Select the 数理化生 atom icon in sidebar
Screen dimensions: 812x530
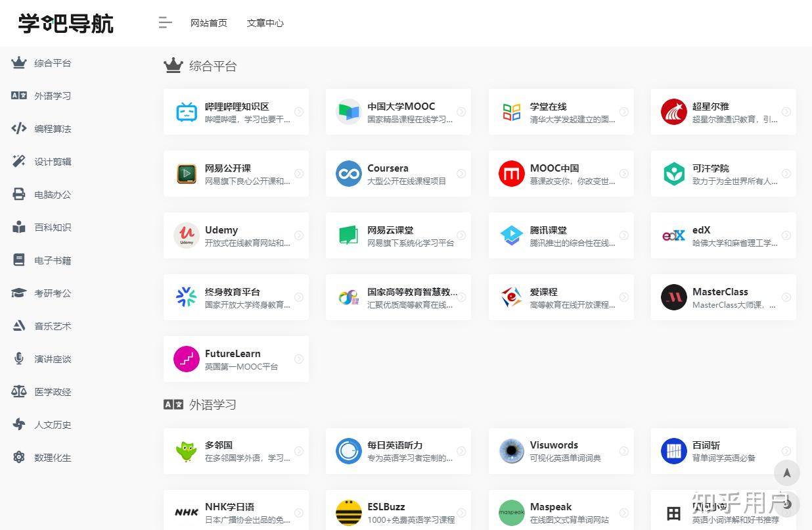point(18,457)
